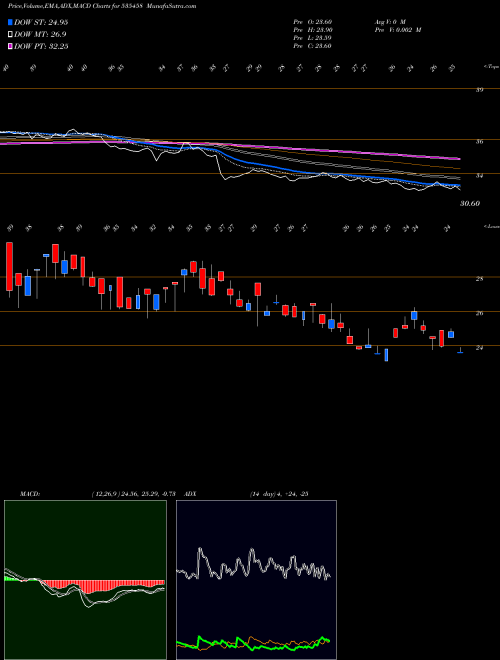This screenshot has height=660, width=500.
Task: Click the 'Pre H: 23.90' high value
Action: [x=312, y=30]
